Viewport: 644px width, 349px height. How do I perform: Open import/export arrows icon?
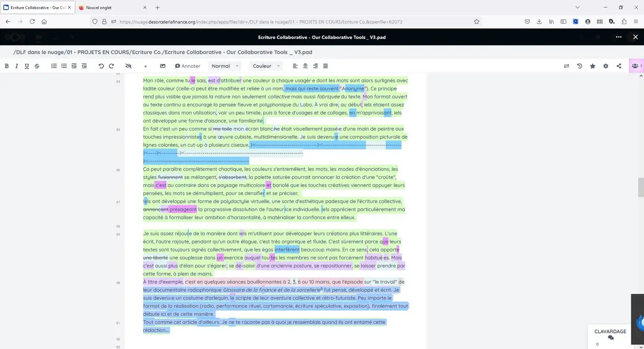click(567, 66)
